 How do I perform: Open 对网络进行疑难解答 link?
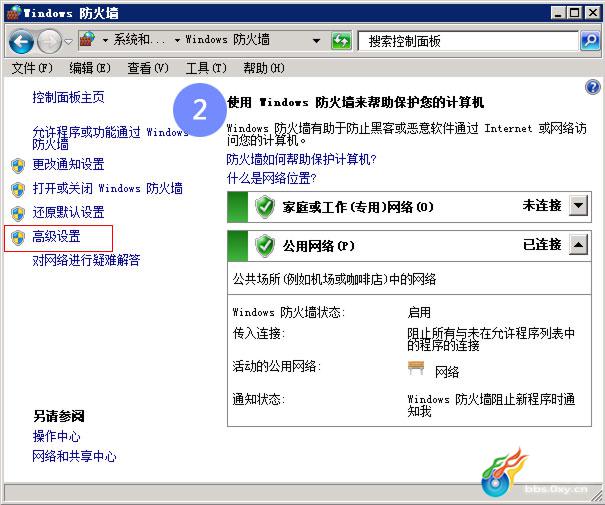click(x=86, y=260)
